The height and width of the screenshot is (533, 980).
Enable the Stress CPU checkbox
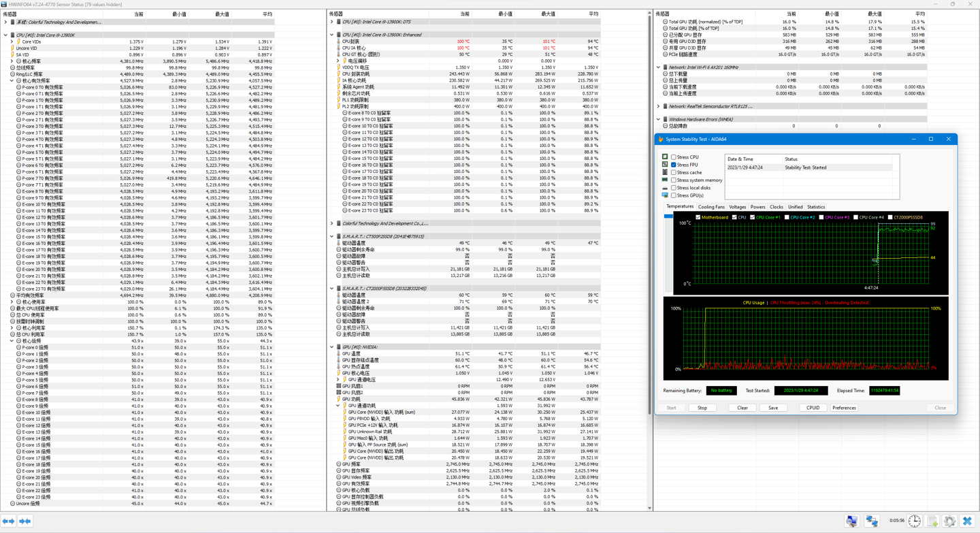674,157
